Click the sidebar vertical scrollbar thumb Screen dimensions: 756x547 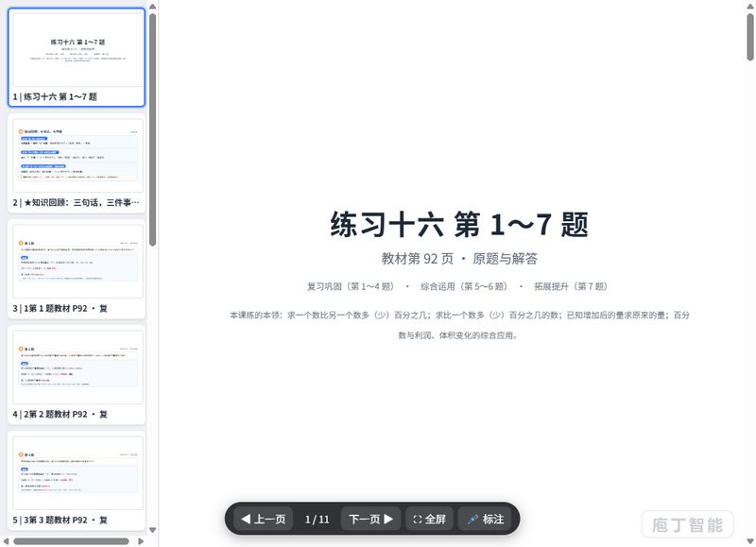[x=152, y=129]
